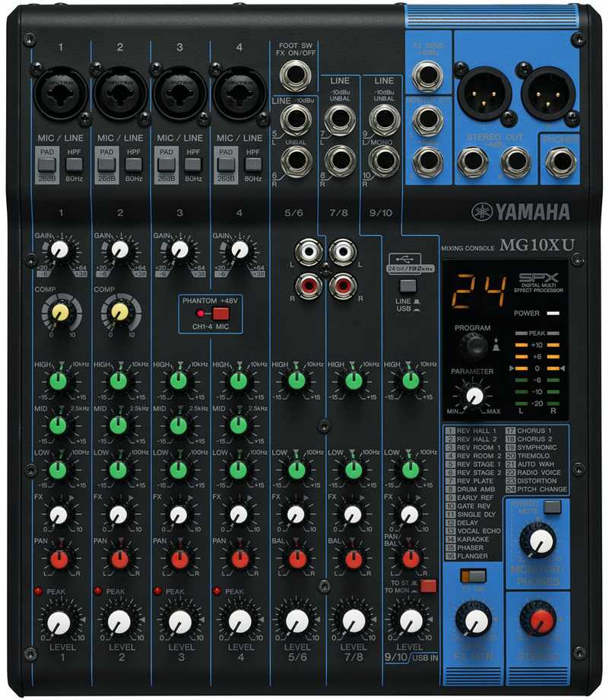The image size is (609, 700).
Task: Toggle the channel 3 PAD switch
Action: [166, 165]
